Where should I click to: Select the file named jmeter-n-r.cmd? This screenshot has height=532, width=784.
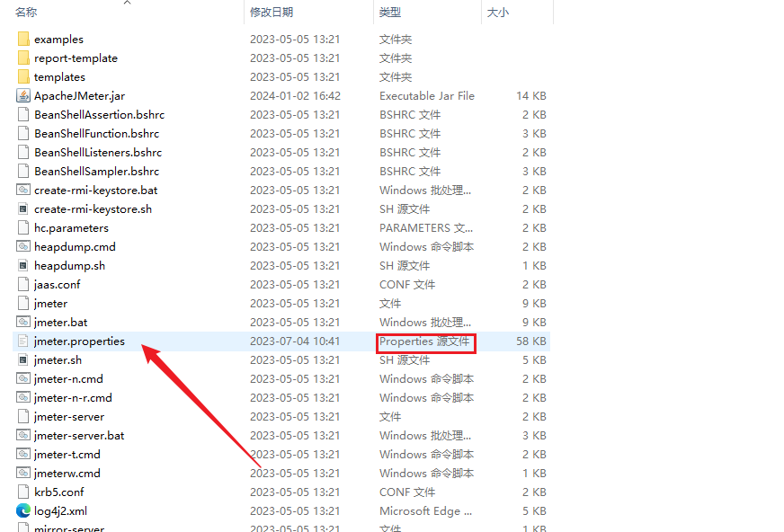coord(73,397)
